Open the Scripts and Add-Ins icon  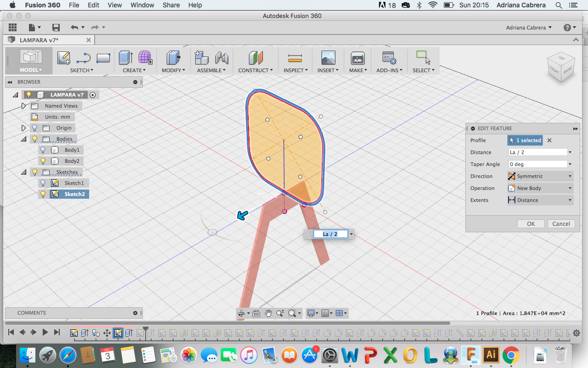point(389,58)
